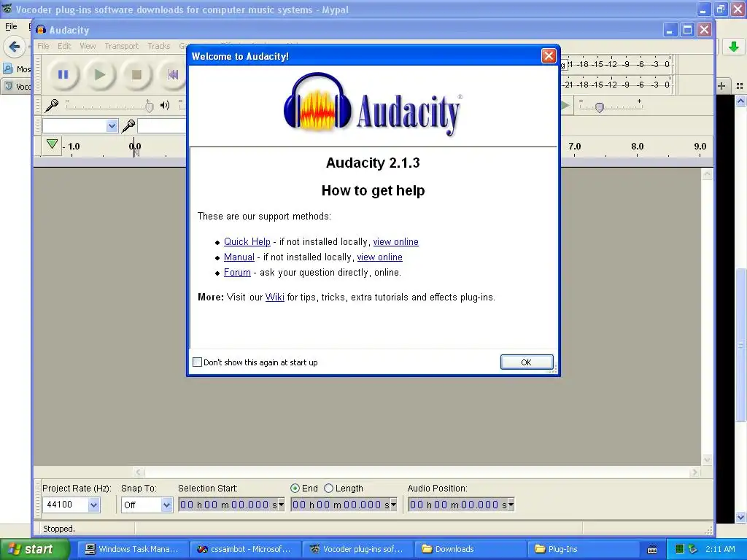Open a new tab with the plus icon

[x=721, y=86]
